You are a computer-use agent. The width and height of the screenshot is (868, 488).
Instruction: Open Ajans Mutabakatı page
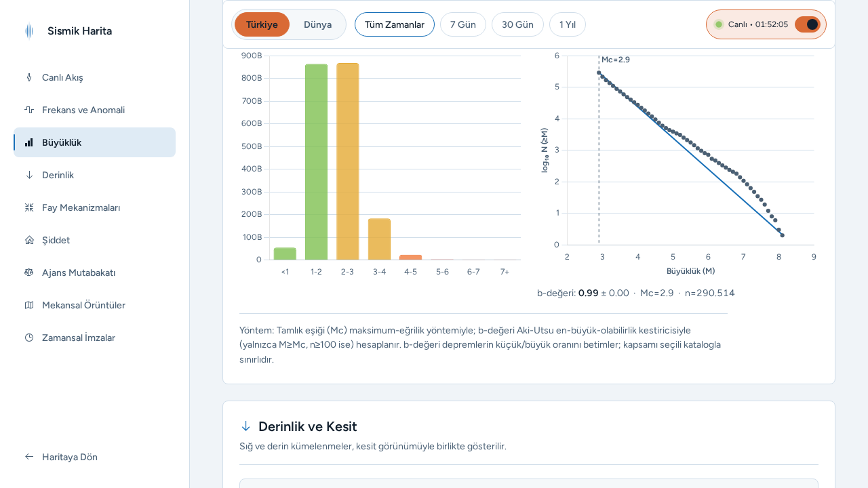(95, 272)
